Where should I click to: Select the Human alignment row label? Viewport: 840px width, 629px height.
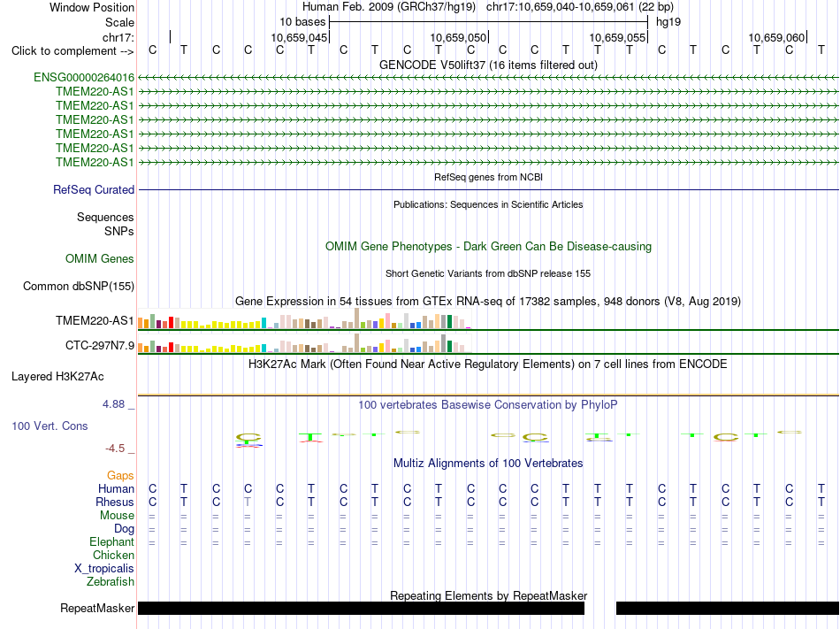click(x=116, y=488)
